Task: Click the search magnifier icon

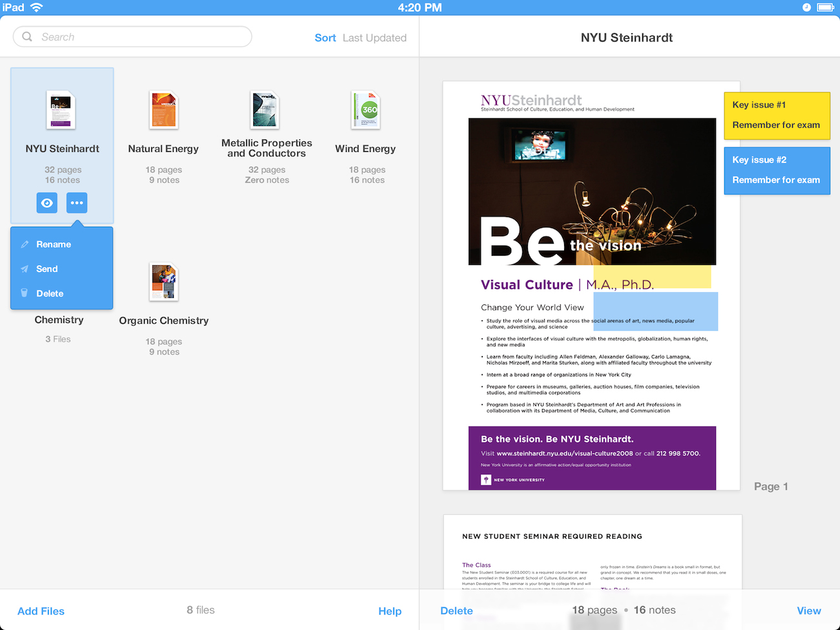Action: 27,37
